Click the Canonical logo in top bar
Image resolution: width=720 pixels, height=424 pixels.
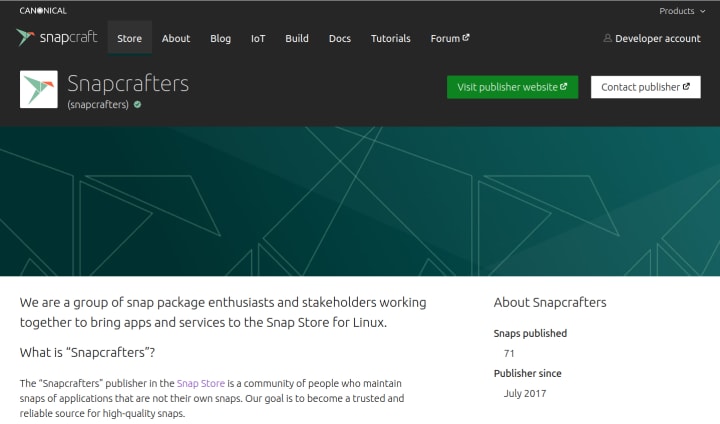tap(43, 11)
